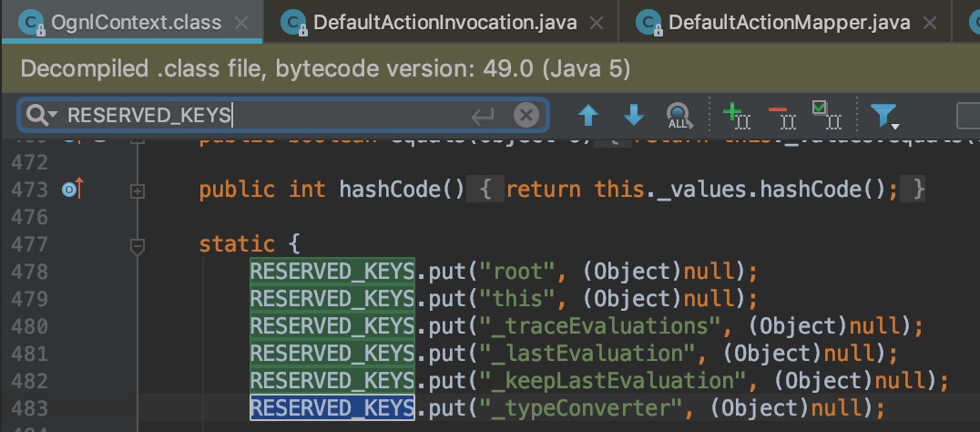Click the "_typeConverter" string literal
Viewport: 980px width, 432px height.
(x=581, y=409)
